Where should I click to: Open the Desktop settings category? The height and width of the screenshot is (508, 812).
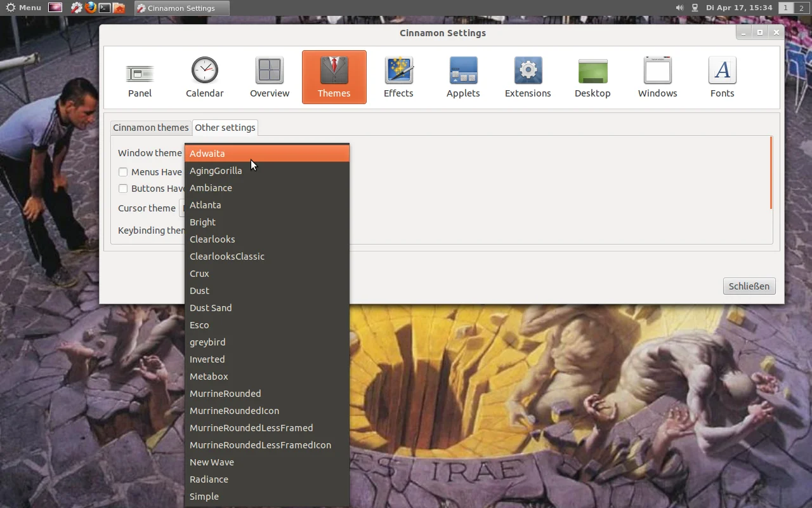pos(593,77)
